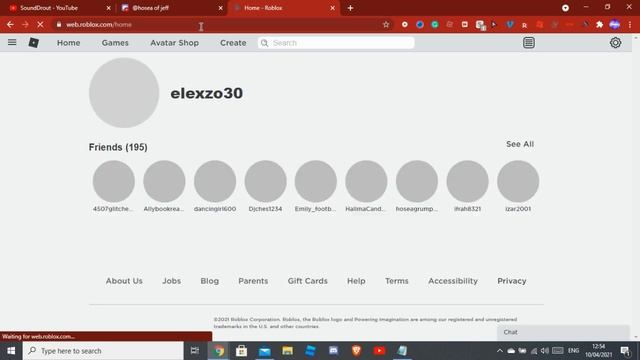640x360 pixels.
Task: Open the Robux menu icon in header
Action: 529,42
